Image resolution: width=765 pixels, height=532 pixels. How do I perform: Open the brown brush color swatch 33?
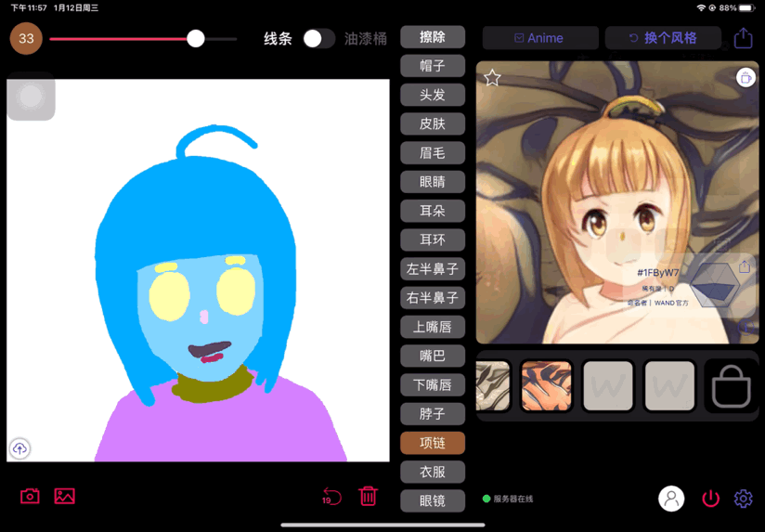click(x=26, y=39)
